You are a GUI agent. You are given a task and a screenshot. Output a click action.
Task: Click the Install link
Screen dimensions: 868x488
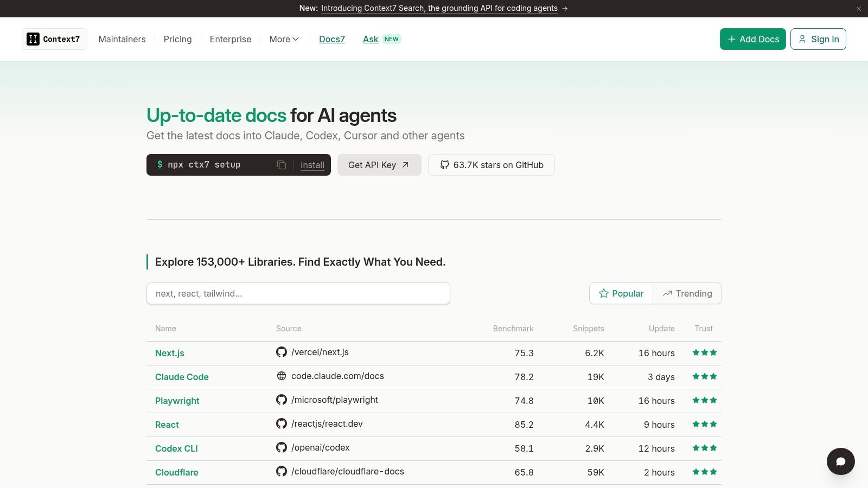[312, 165]
